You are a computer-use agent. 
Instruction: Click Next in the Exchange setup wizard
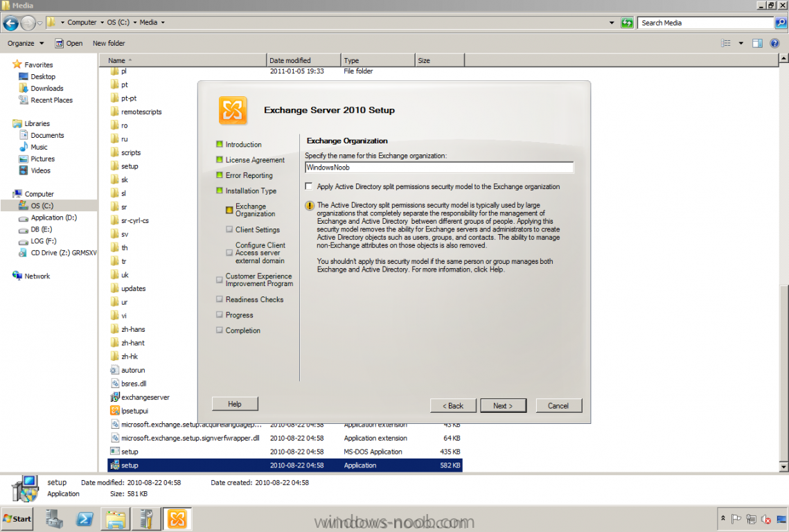503,406
